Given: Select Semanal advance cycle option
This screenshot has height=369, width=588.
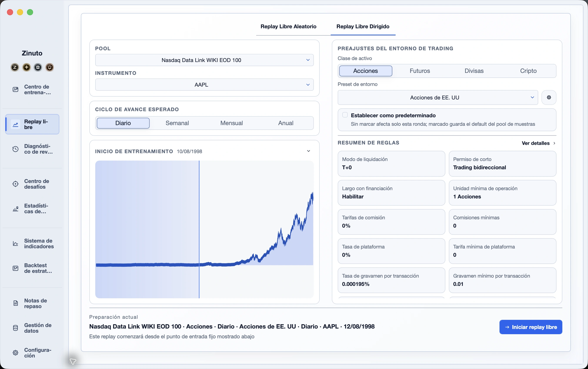Looking at the screenshot, I should 177,123.
